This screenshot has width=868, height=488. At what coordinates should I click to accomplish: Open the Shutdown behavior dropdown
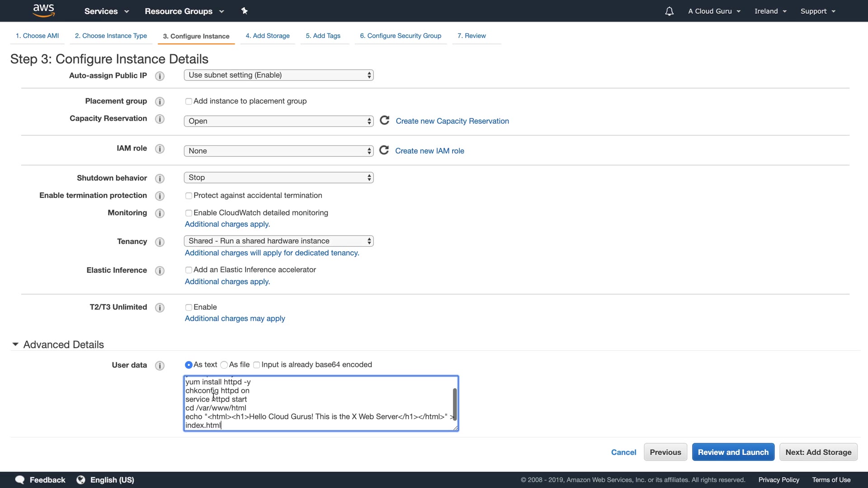(278, 178)
